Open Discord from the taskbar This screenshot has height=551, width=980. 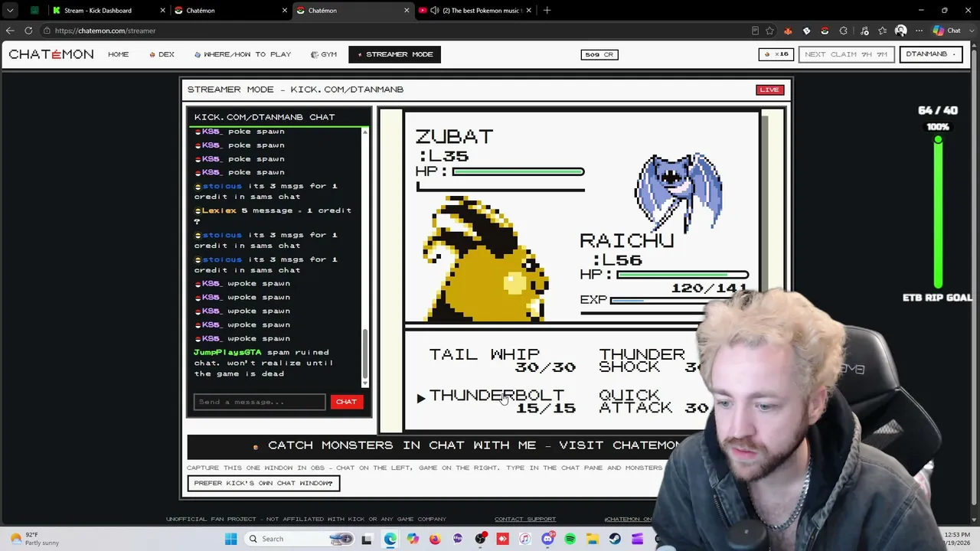coord(547,539)
